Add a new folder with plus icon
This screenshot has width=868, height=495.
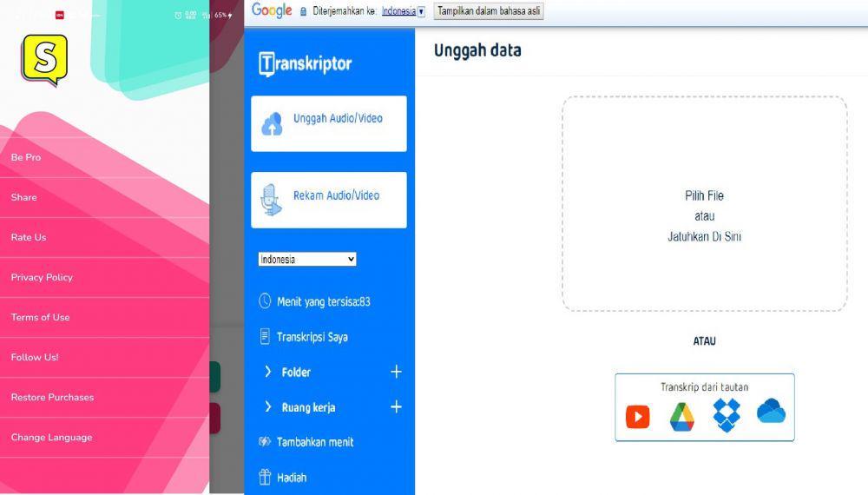(x=396, y=372)
